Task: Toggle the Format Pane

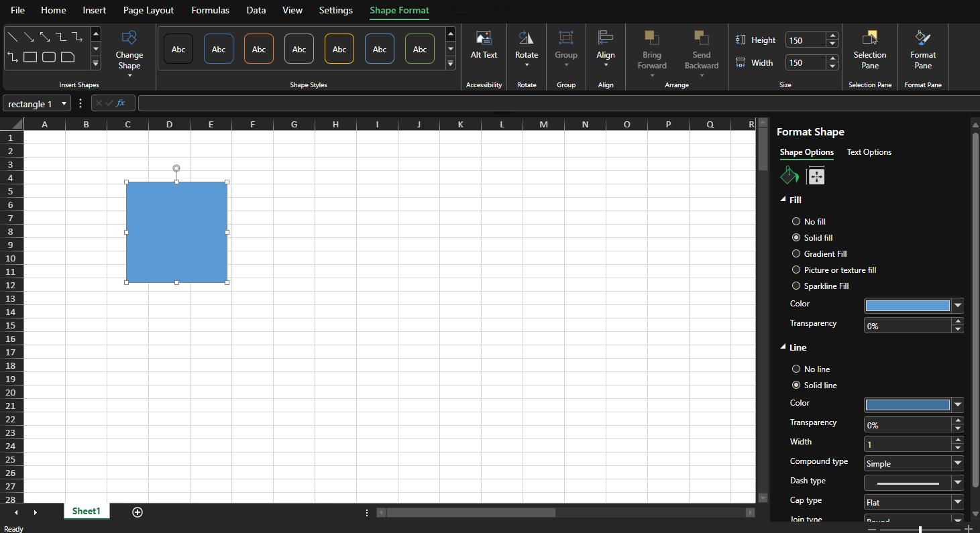Action: [923, 50]
